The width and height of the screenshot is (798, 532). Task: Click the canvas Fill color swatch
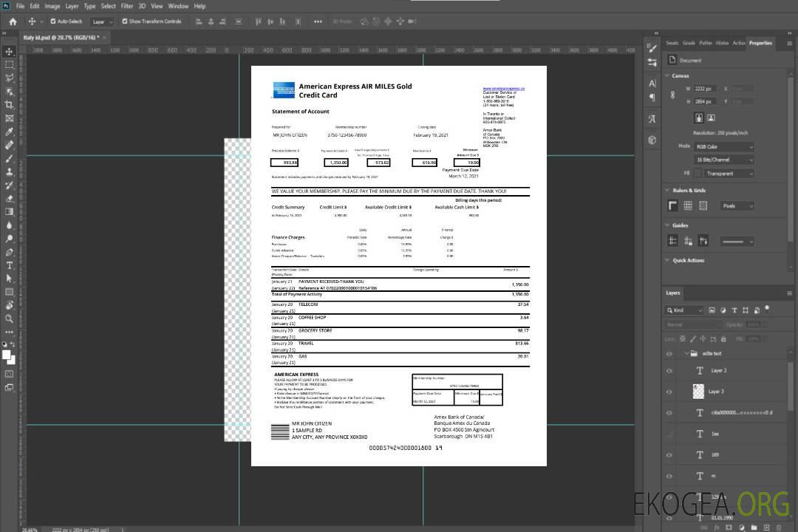point(698,174)
